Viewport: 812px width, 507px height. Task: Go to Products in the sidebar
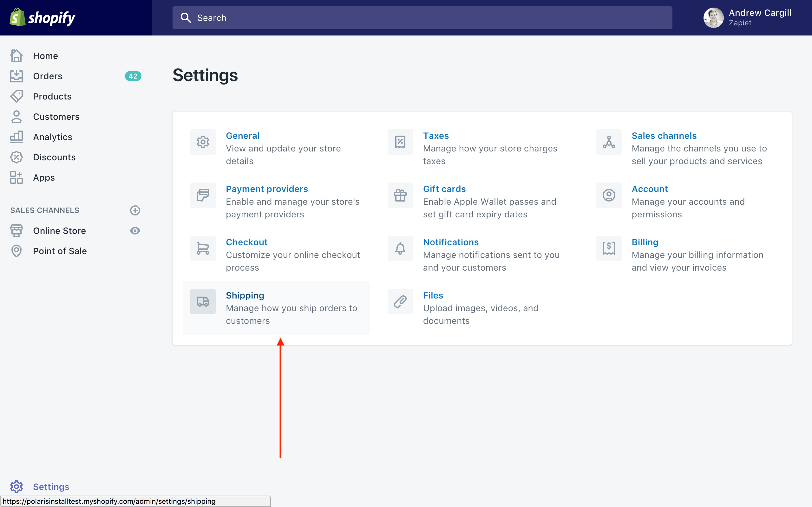point(52,97)
